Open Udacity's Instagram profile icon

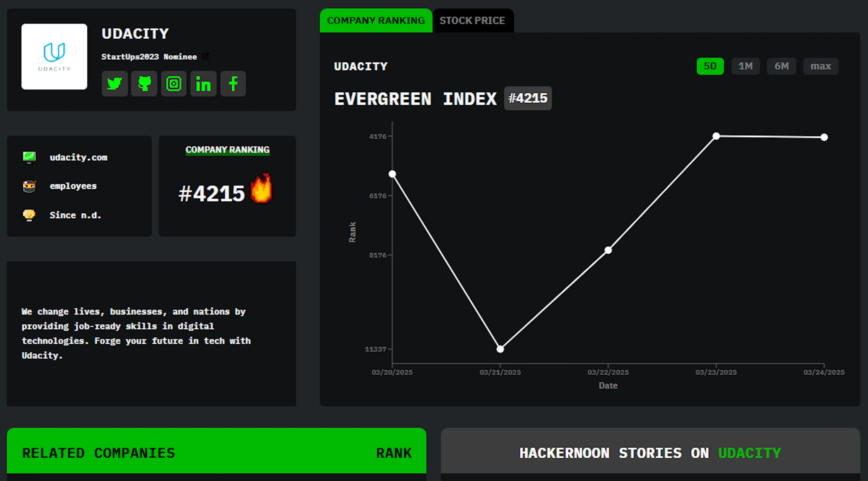point(174,84)
